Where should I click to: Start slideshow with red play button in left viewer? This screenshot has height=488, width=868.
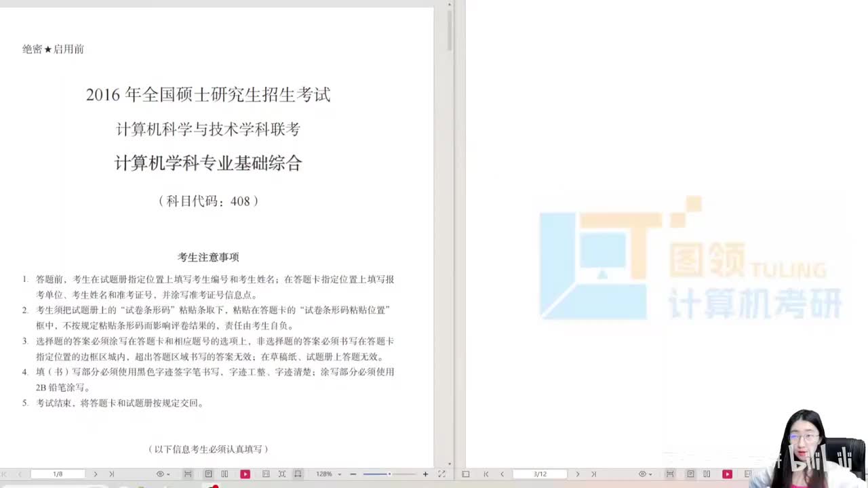tap(245, 474)
